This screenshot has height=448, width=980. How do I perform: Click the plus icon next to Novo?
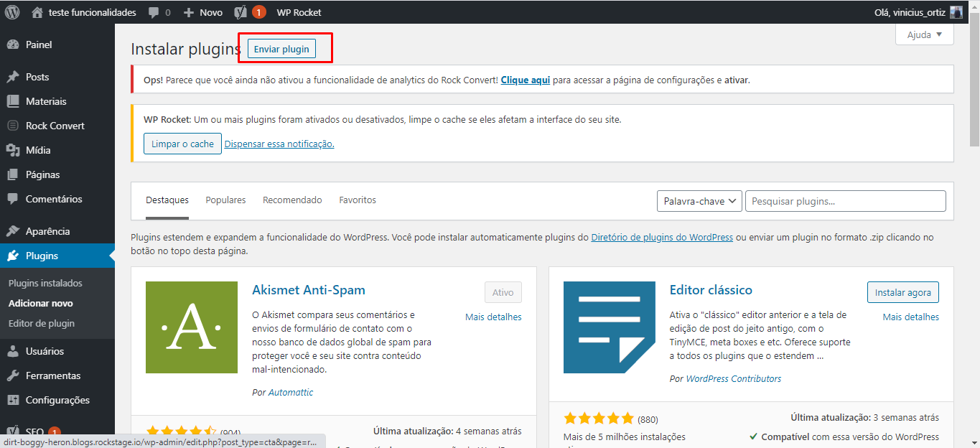tap(189, 13)
